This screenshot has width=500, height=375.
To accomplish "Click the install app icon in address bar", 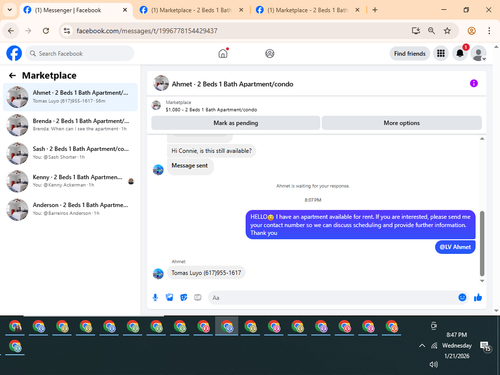I will coord(416,31).
